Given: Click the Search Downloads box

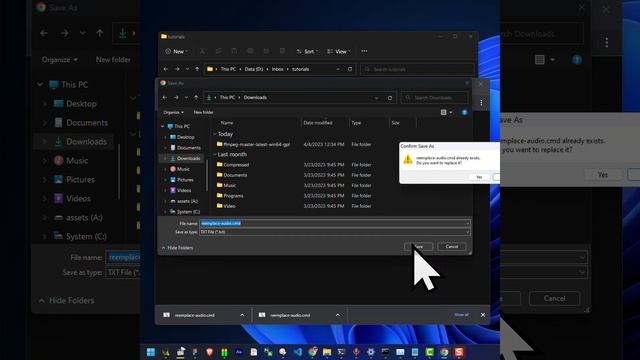Looking at the screenshot, I should tap(435, 98).
